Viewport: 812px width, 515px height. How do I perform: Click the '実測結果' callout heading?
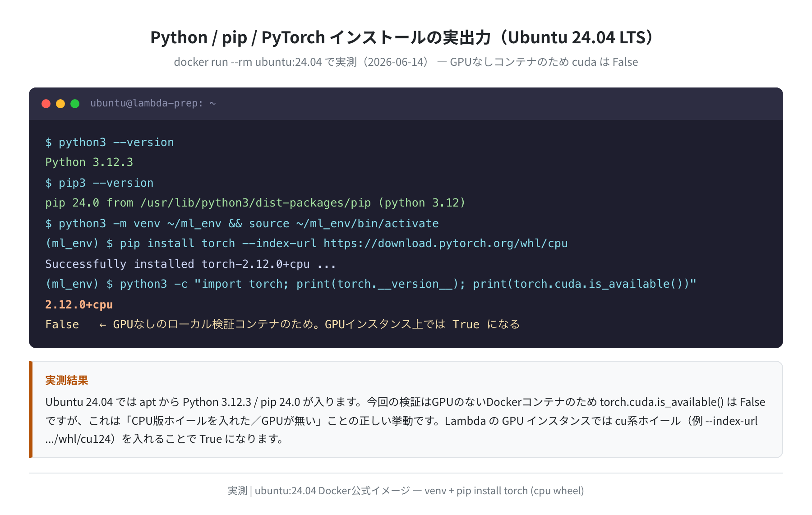pyautogui.click(x=67, y=380)
